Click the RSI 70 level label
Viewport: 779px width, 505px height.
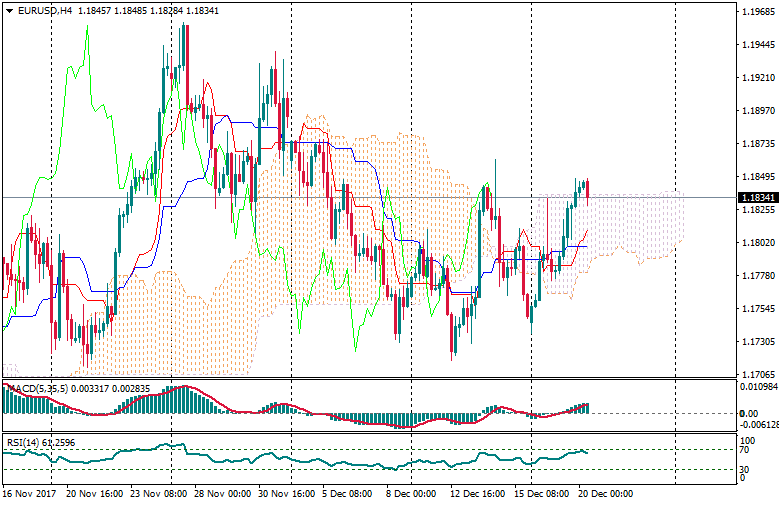click(746, 451)
